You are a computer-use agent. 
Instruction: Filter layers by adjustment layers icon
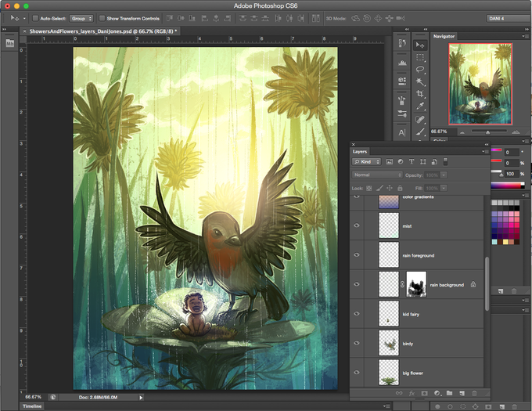click(401, 162)
